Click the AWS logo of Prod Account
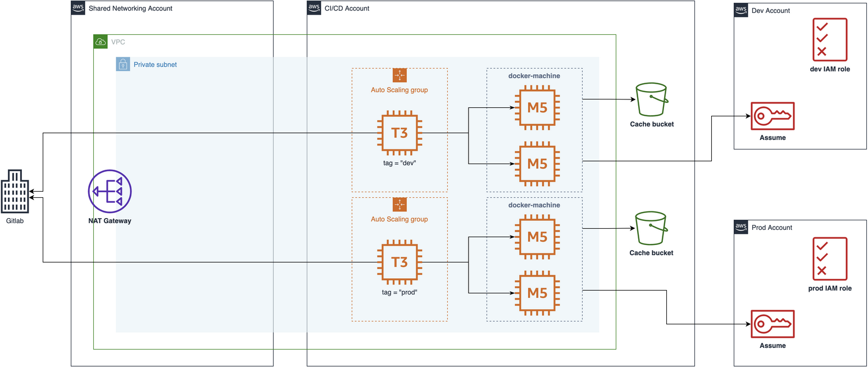The width and height of the screenshot is (868, 367). (x=741, y=227)
